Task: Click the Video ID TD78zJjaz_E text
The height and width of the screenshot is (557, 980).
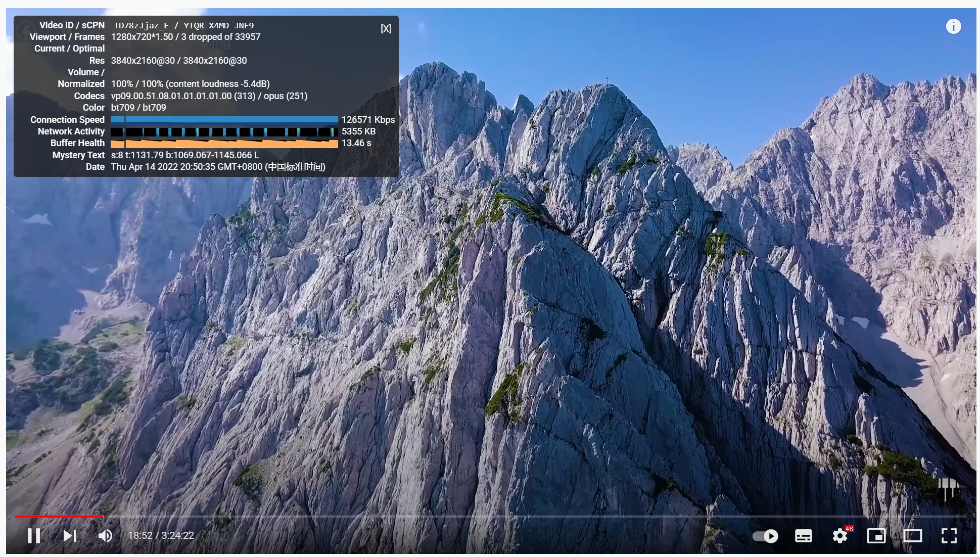Action: coord(141,25)
